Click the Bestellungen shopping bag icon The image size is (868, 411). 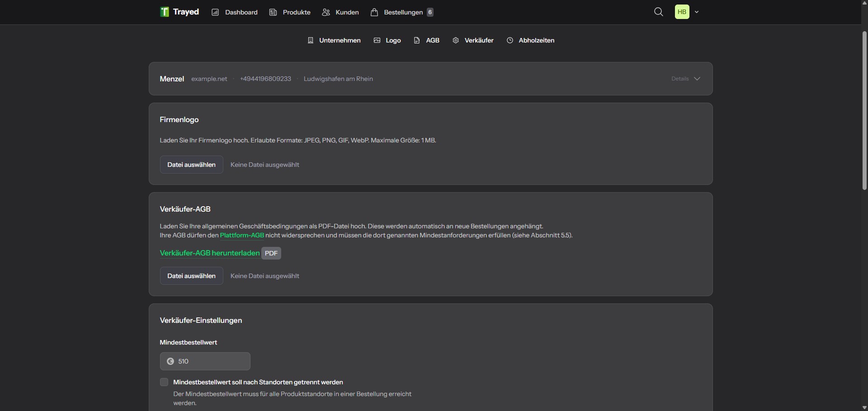374,12
